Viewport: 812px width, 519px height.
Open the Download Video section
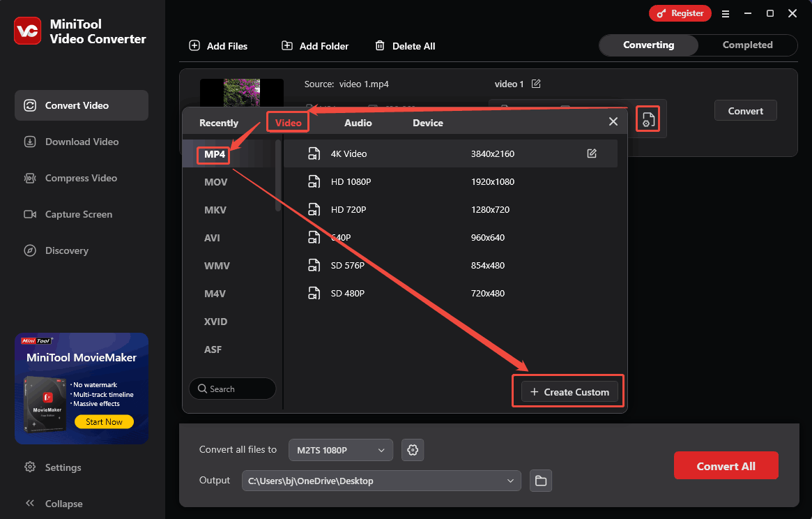coord(82,142)
